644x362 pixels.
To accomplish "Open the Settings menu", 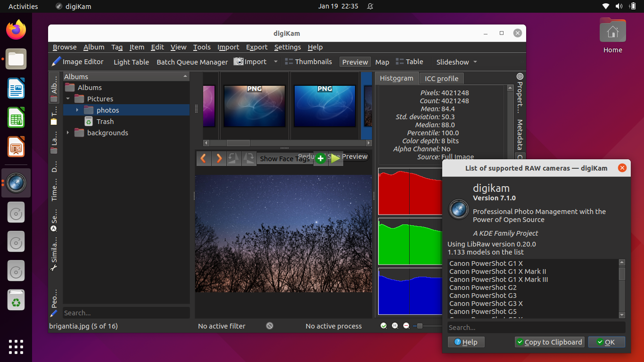I will [288, 47].
